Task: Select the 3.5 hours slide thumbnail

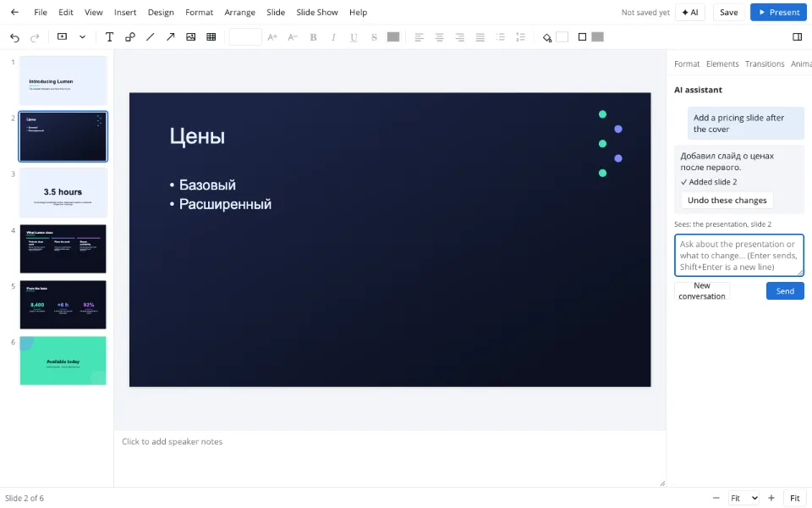Action: tap(63, 192)
